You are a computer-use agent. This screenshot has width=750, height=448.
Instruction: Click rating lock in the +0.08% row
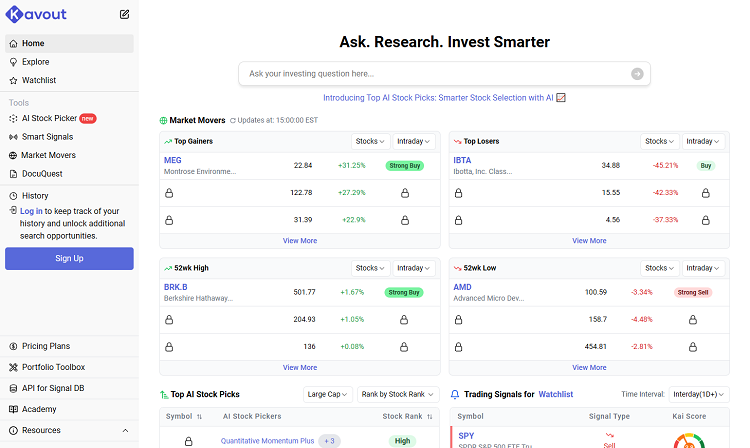pyautogui.click(x=404, y=347)
